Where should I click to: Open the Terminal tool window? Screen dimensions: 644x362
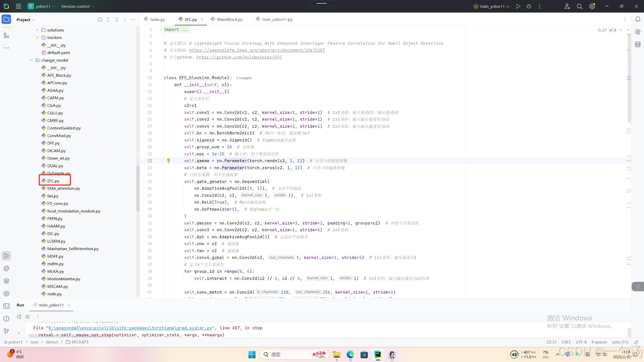[6, 306]
